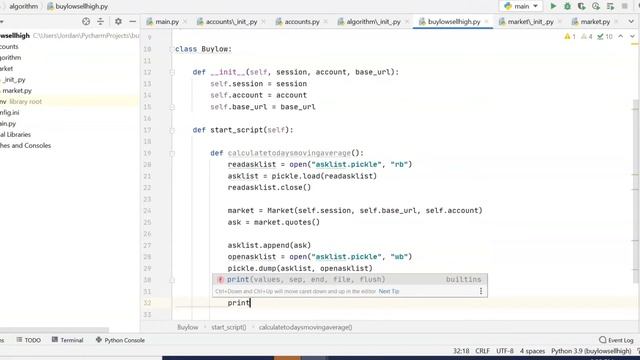640x360 pixels.
Task: Place the caret after print on line 32
Action: (250, 303)
